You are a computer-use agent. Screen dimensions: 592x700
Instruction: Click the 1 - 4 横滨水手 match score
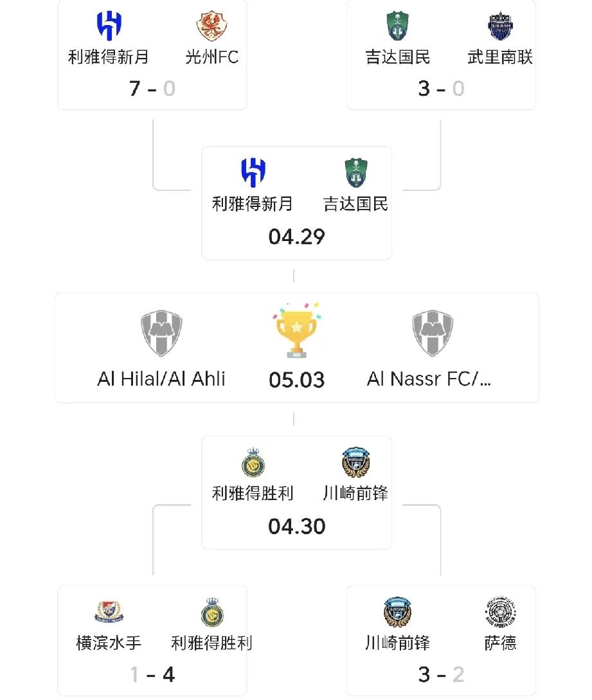pyautogui.click(x=152, y=674)
